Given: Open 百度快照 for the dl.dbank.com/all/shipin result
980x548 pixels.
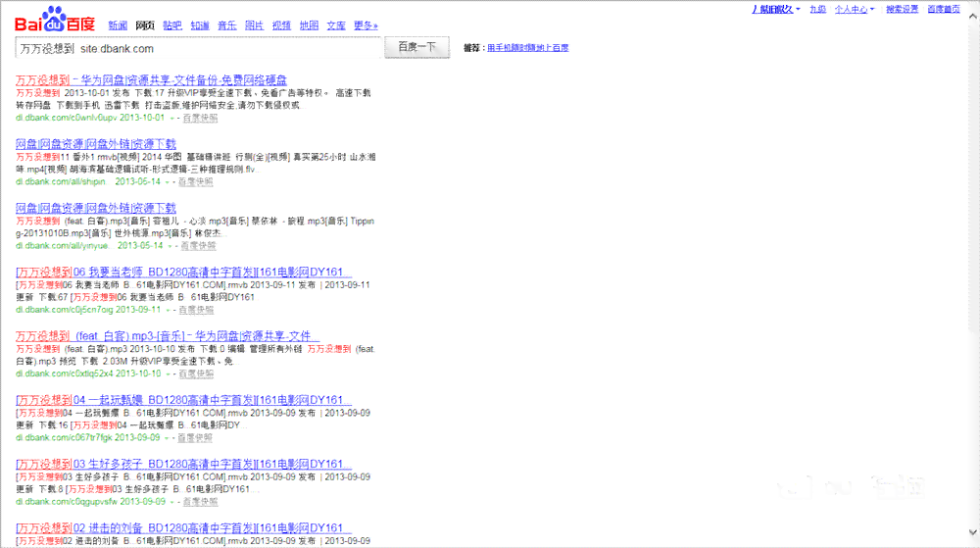Looking at the screenshot, I should point(196,181).
